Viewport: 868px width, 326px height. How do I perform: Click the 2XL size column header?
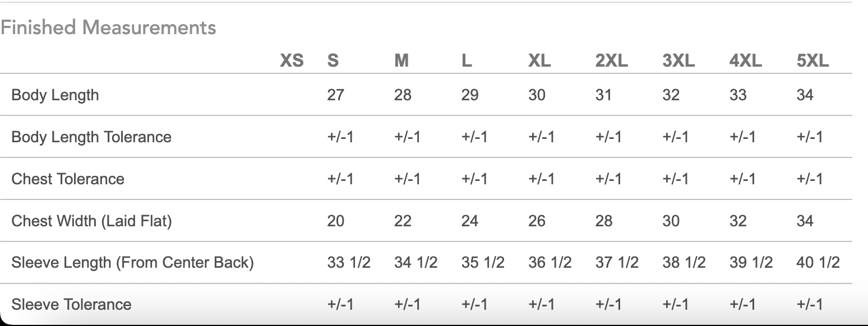(x=612, y=60)
